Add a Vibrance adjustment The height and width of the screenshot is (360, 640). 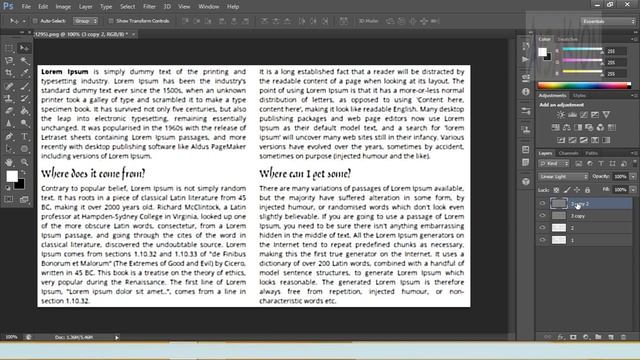coord(607,115)
